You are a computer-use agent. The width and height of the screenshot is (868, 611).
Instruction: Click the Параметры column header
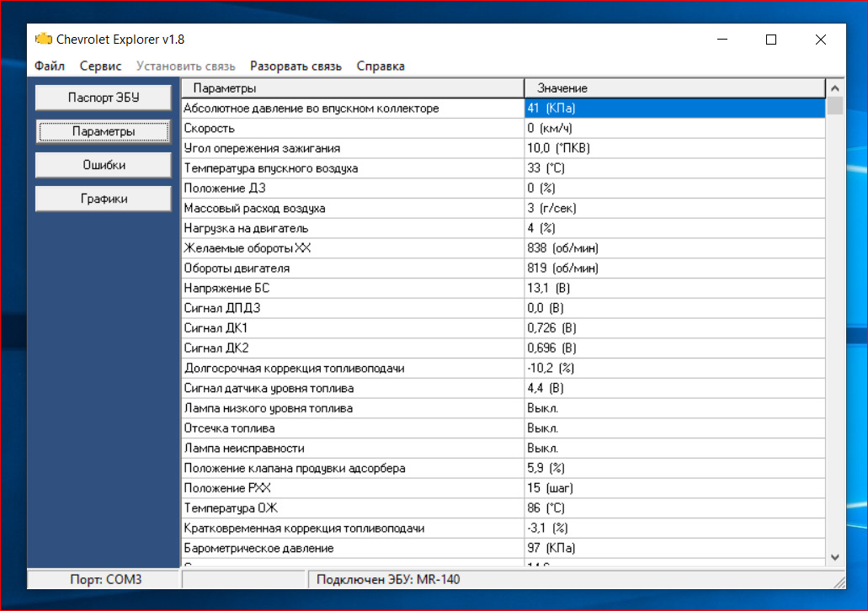354,88
